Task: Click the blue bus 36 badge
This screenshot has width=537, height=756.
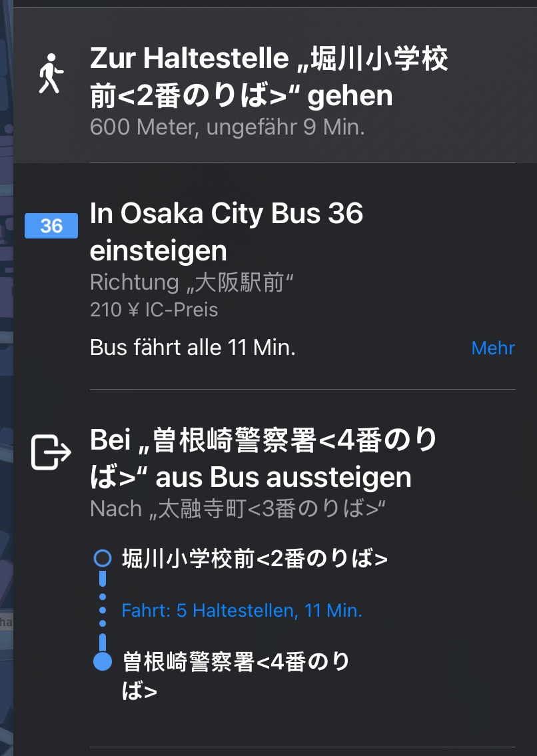Action: tap(51, 226)
